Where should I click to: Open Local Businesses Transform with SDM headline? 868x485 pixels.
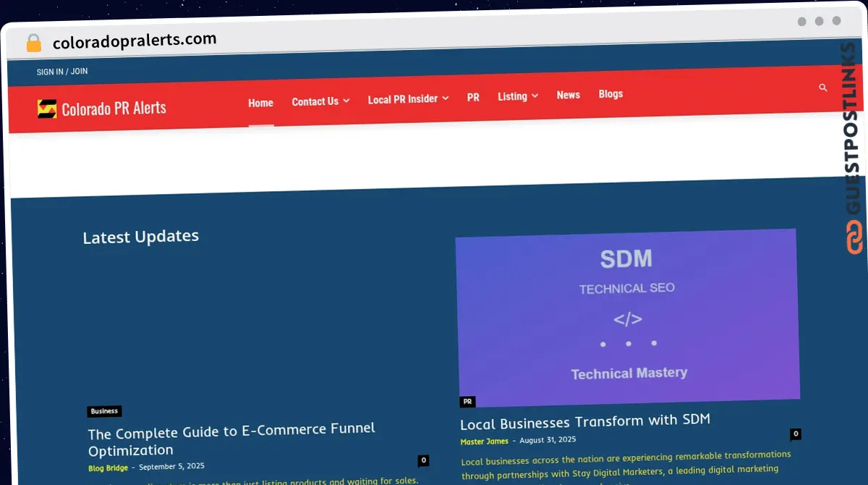(585, 421)
